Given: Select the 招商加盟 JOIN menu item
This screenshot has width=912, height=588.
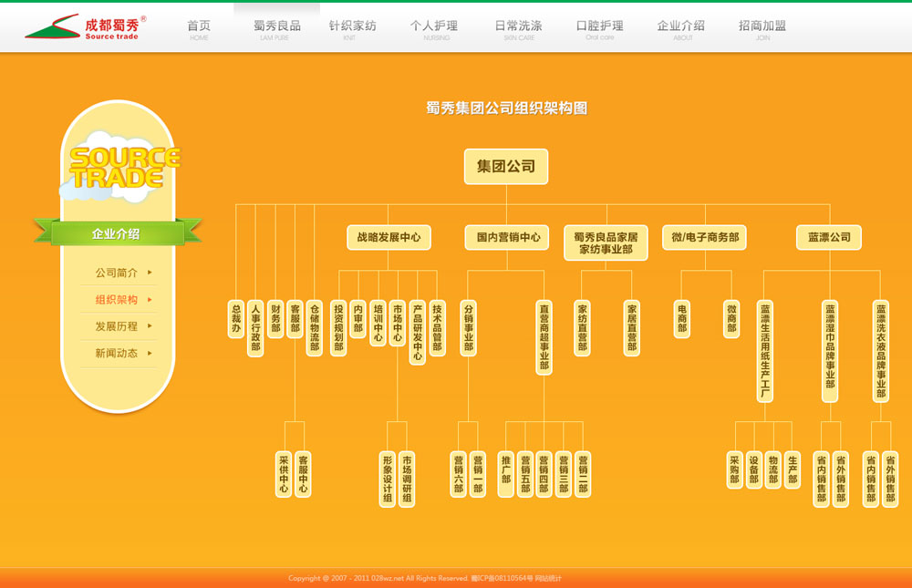Looking at the screenshot, I should [762, 29].
